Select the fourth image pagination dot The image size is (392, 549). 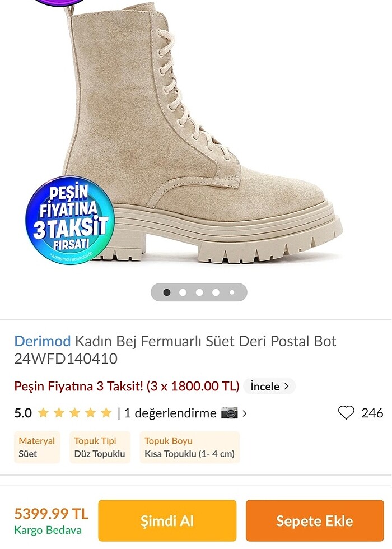[x=216, y=292]
